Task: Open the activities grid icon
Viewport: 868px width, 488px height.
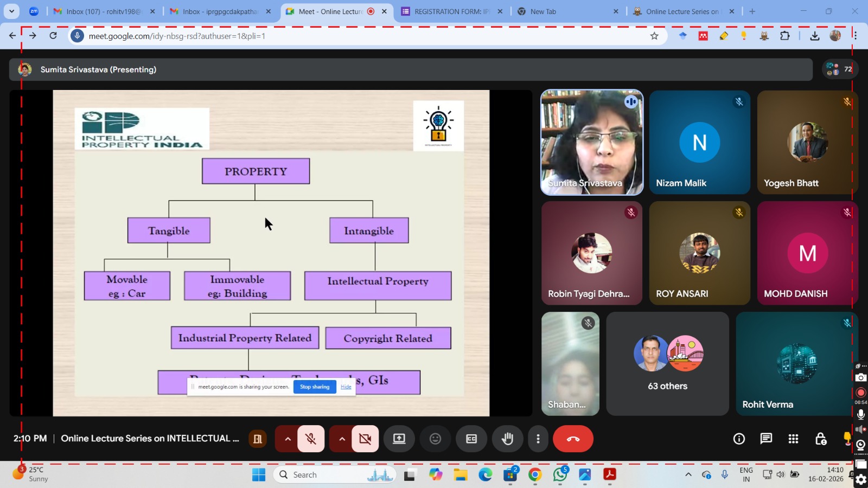Action: point(793,439)
